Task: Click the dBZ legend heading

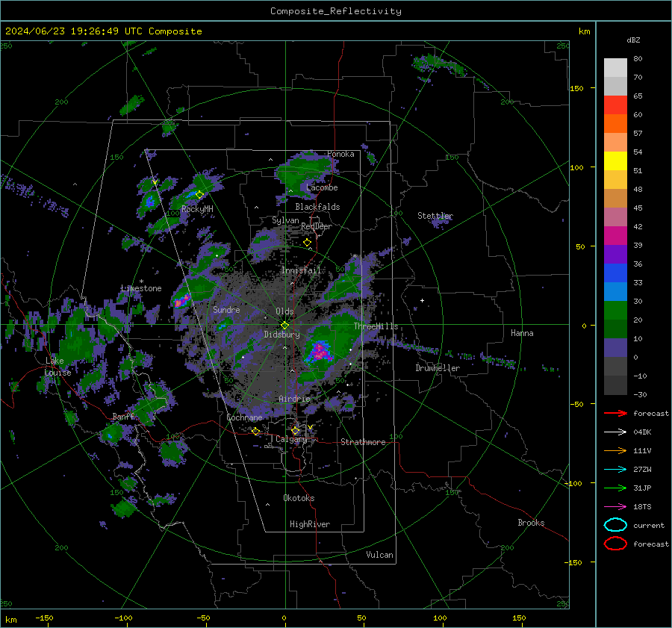Action: pyautogui.click(x=633, y=40)
